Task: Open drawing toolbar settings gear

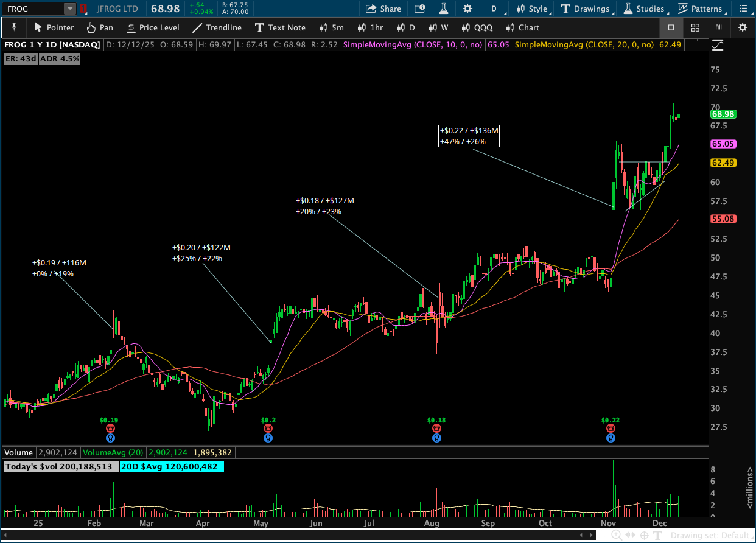Action: click(743, 27)
